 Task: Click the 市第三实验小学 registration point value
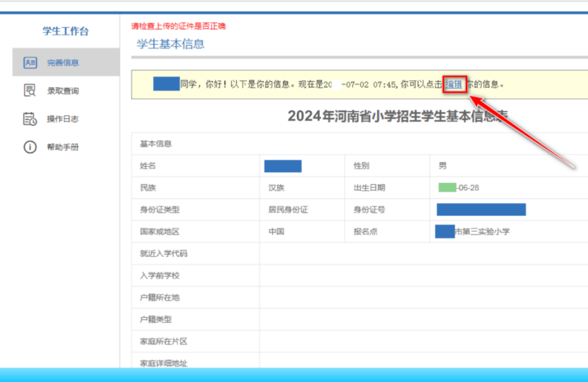tap(482, 231)
